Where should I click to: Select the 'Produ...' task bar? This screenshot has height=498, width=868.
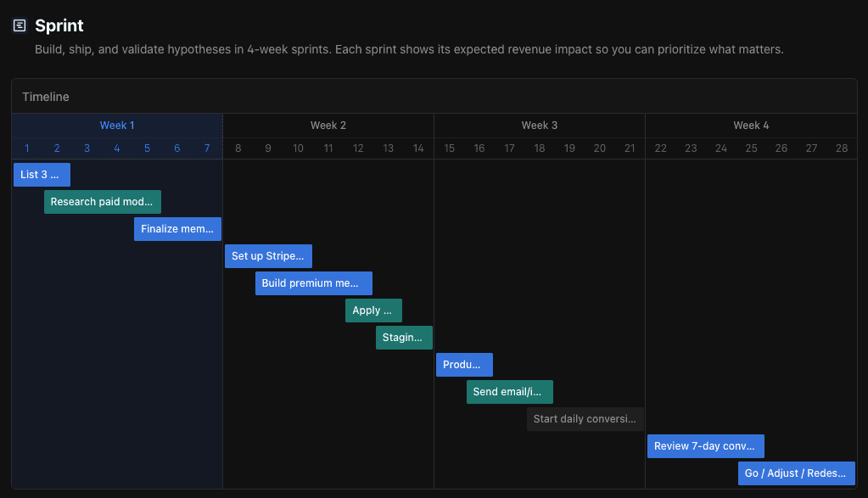tap(464, 365)
